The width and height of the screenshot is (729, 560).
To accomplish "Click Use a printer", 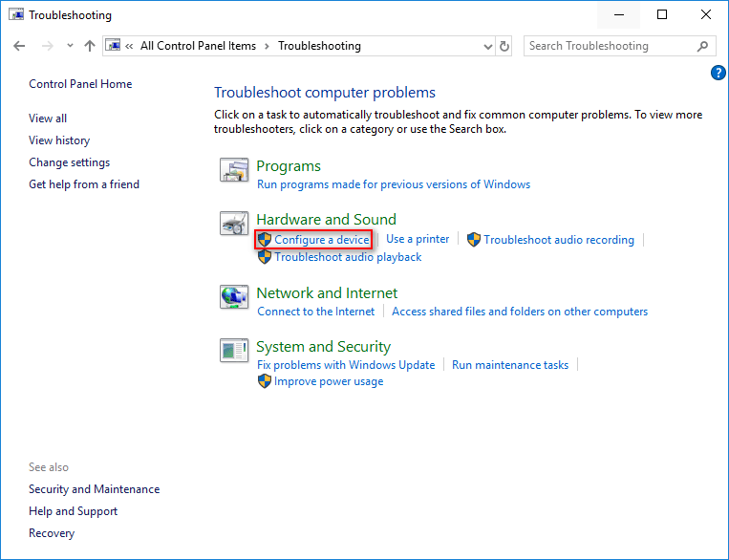I will point(418,239).
